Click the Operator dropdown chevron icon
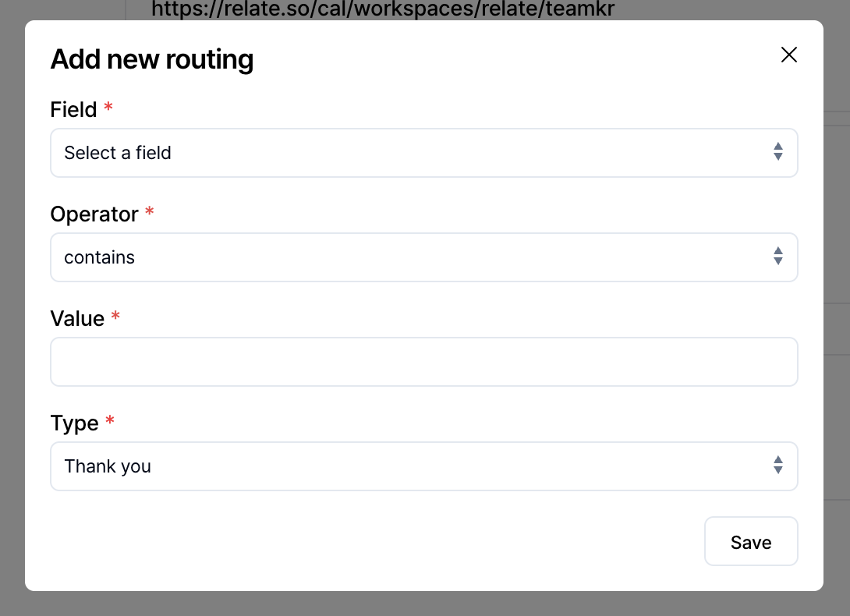The image size is (850, 616). tap(778, 257)
